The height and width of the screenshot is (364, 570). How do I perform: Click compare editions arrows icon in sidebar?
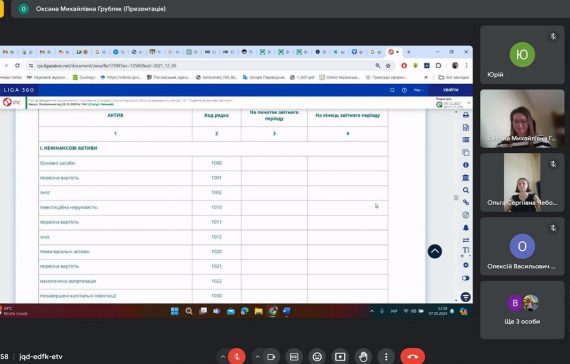[466, 240]
